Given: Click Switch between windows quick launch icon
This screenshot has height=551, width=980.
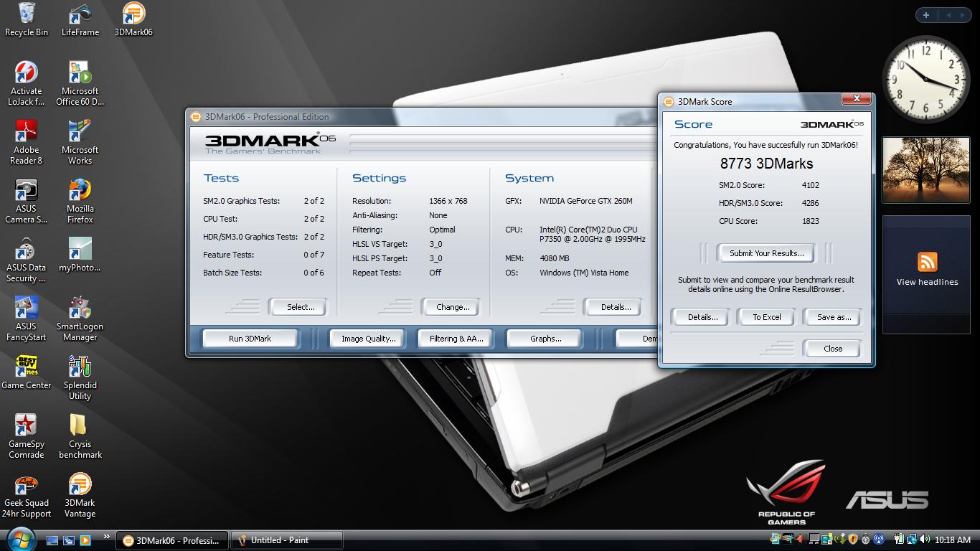Looking at the screenshot, I should [69, 540].
